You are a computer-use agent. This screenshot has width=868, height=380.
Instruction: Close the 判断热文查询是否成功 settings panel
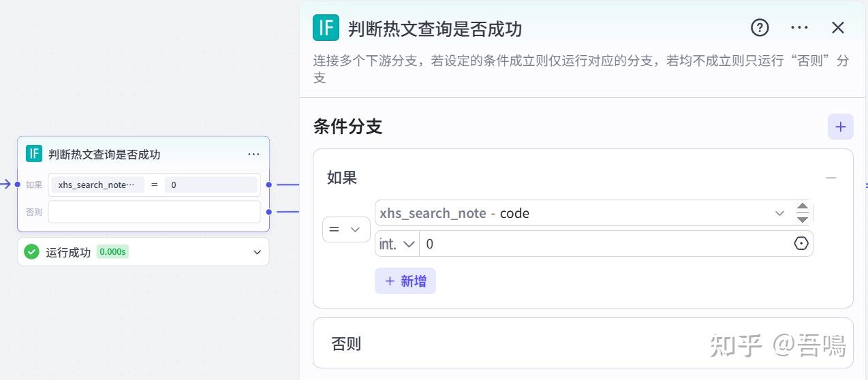coord(838,28)
